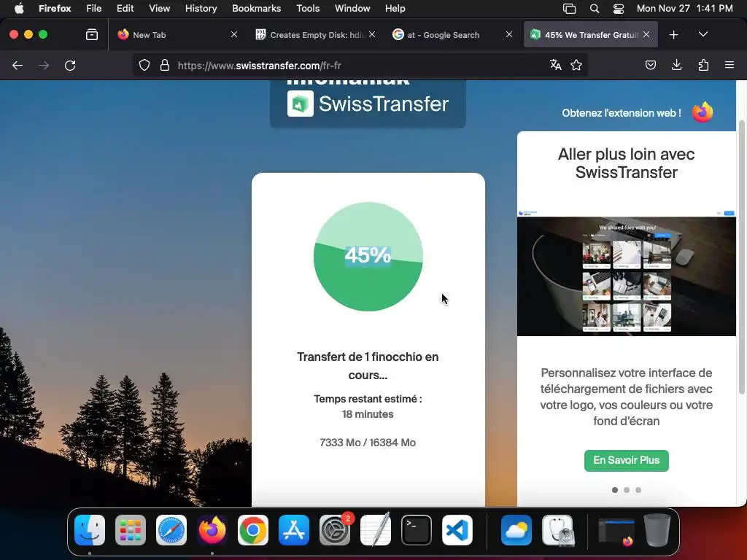The width and height of the screenshot is (747, 560).
Task: Open the Window menu
Action: tap(352, 9)
